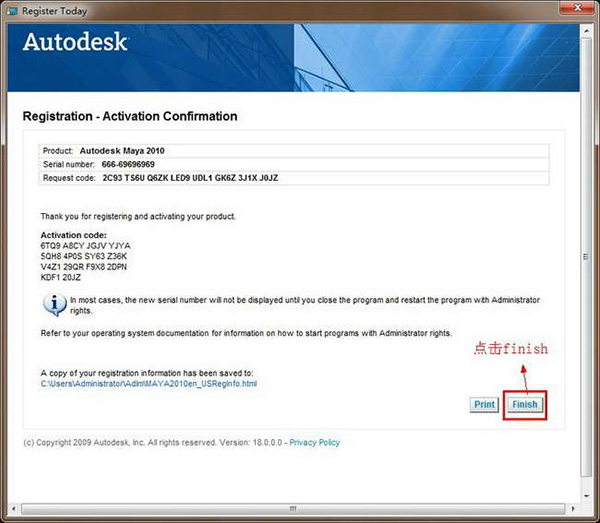The image size is (600, 523).
Task: Click the 'Activation code:' label
Action: pyautogui.click(x=73, y=235)
